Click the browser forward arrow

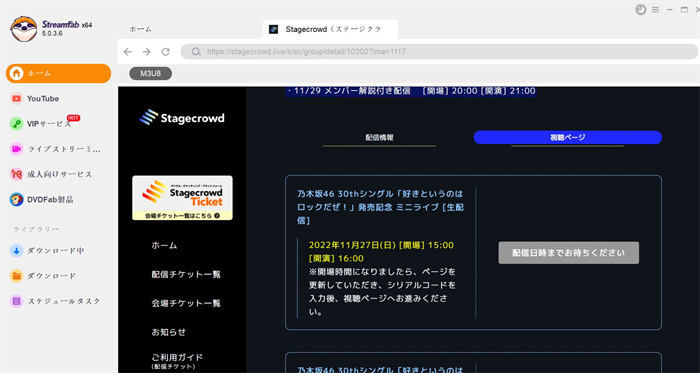pos(146,52)
